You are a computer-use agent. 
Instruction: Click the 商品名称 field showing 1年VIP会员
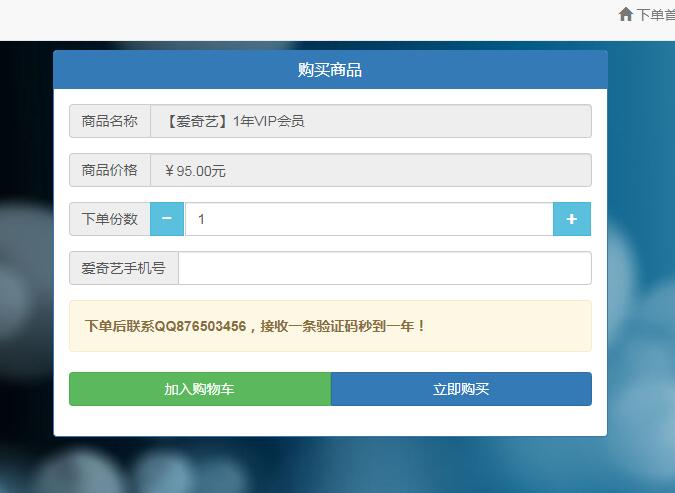371,121
